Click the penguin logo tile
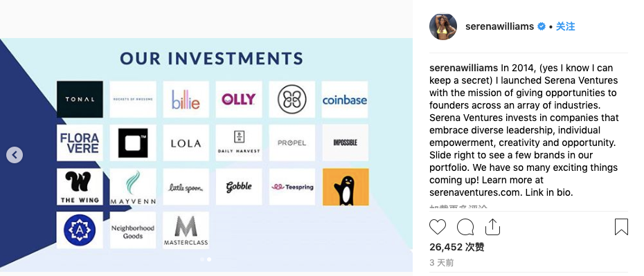 tap(346, 187)
